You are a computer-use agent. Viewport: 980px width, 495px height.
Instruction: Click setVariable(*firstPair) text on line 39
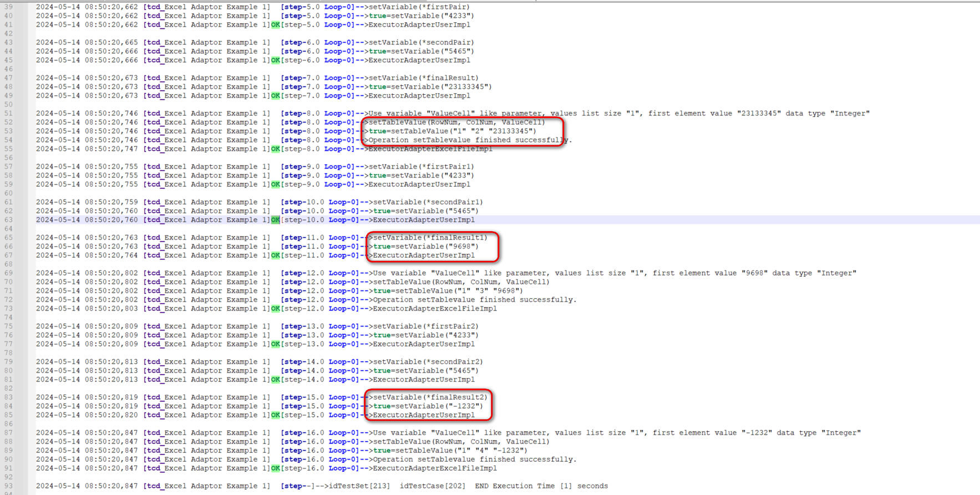[419, 7]
